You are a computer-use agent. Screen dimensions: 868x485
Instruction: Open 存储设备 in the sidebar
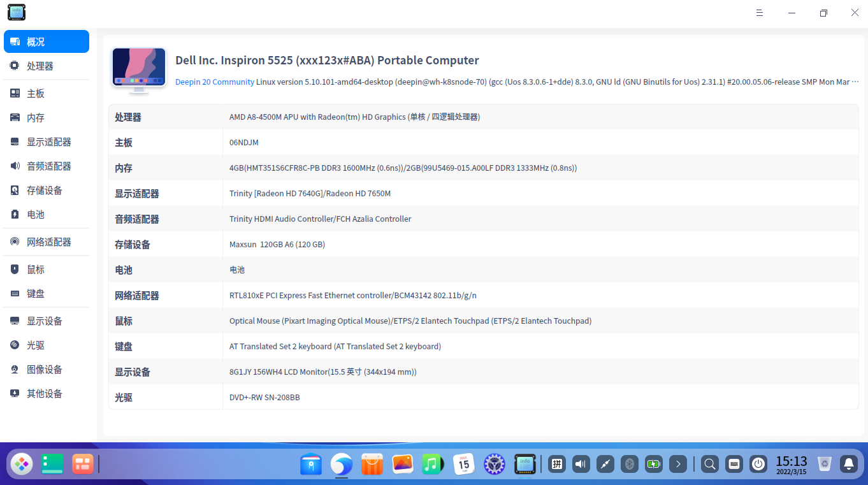pyautogui.click(x=47, y=191)
